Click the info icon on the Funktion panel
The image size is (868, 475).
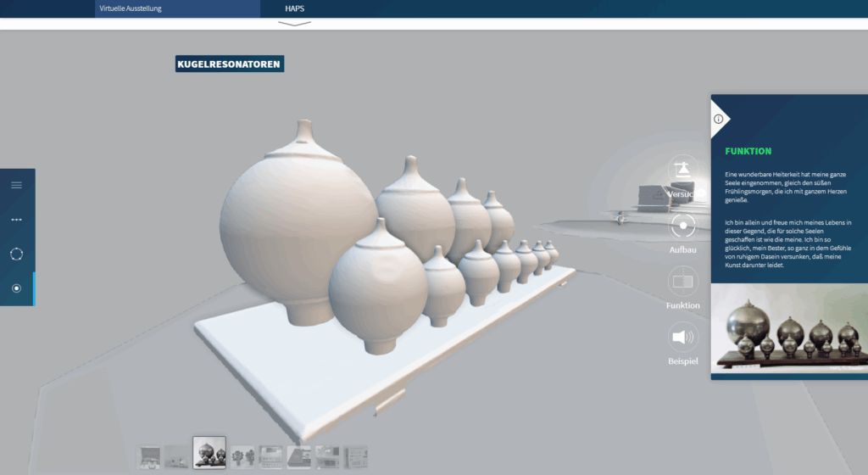click(719, 119)
